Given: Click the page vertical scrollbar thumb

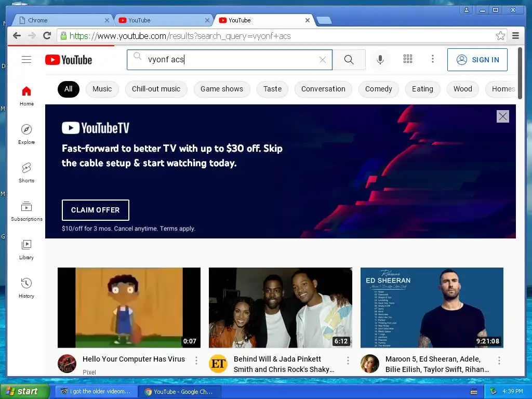Looking at the screenshot, I should [520, 73].
